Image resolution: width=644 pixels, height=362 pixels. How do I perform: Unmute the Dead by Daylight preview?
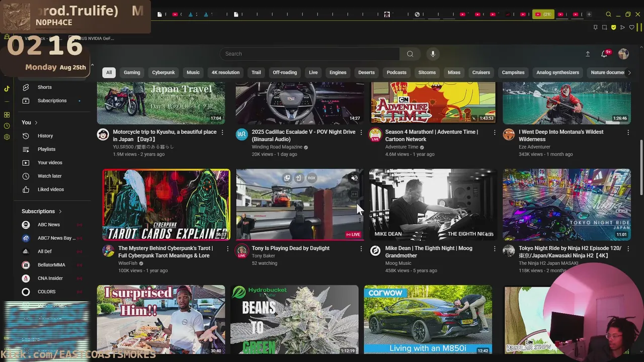click(354, 178)
